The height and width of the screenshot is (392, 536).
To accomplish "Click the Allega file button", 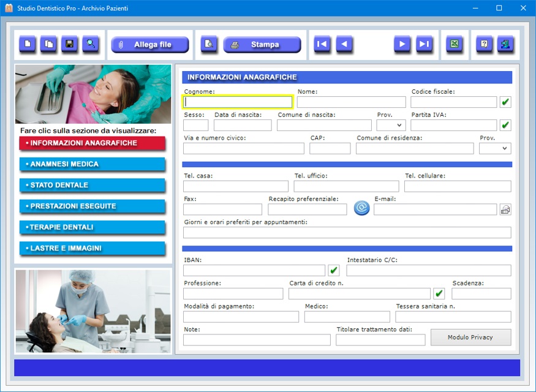I will [149, 45].
